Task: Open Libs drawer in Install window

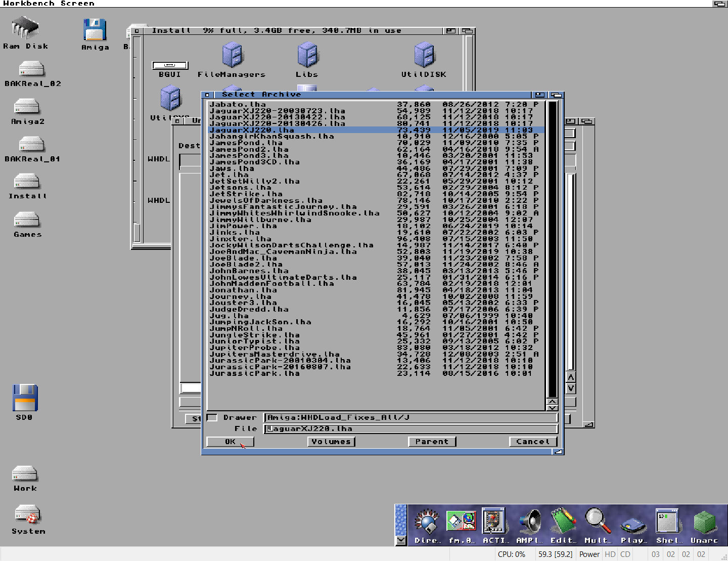Action: click(x=307, y=55)
